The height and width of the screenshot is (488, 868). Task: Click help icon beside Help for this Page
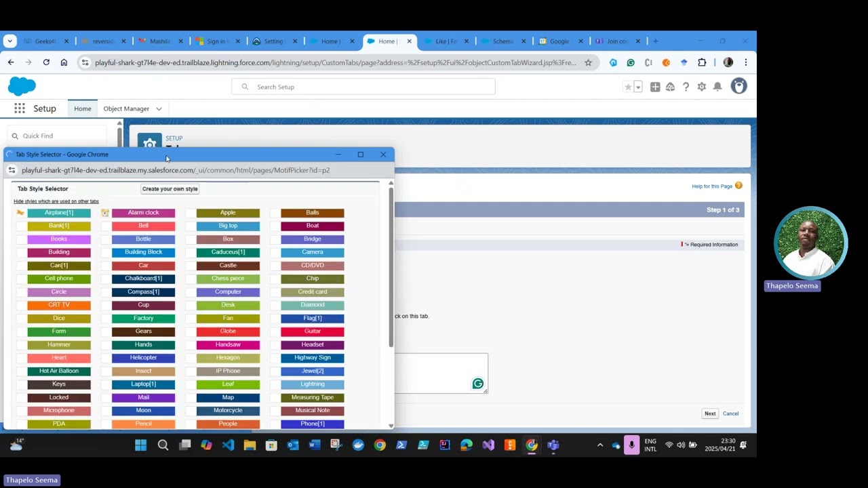[x=738, y=186]
